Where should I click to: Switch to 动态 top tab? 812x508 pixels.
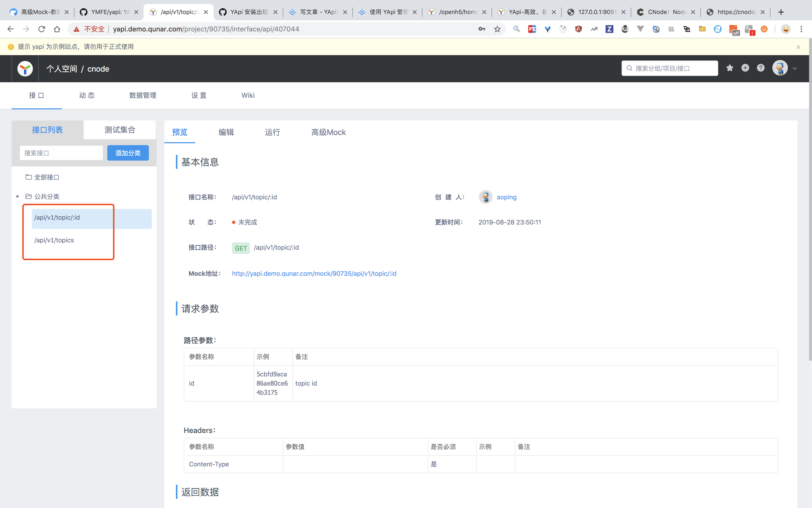click(87, 95)
